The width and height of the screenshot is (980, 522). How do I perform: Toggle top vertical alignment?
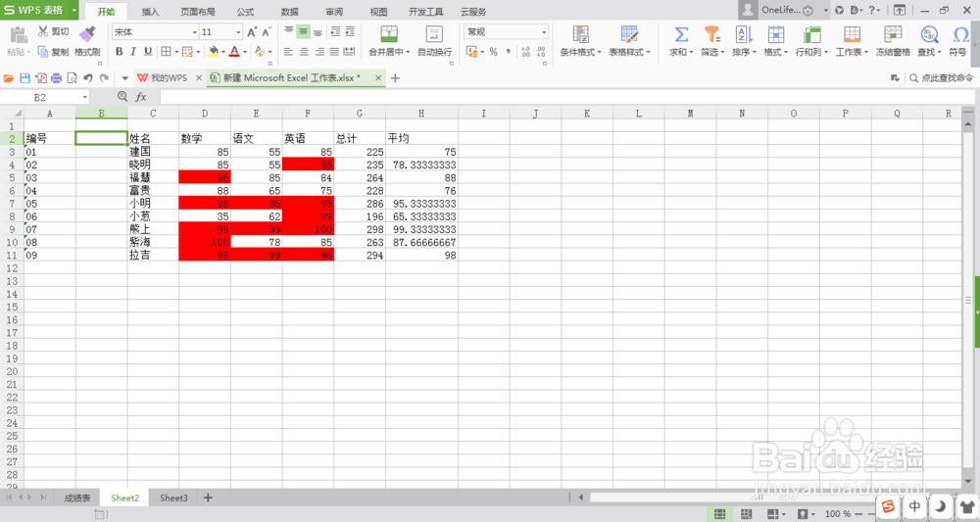(x=289, y=32)
